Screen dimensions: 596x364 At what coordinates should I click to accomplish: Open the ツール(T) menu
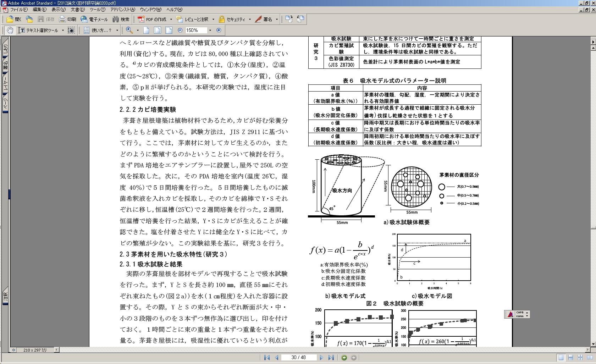(97, 10)
